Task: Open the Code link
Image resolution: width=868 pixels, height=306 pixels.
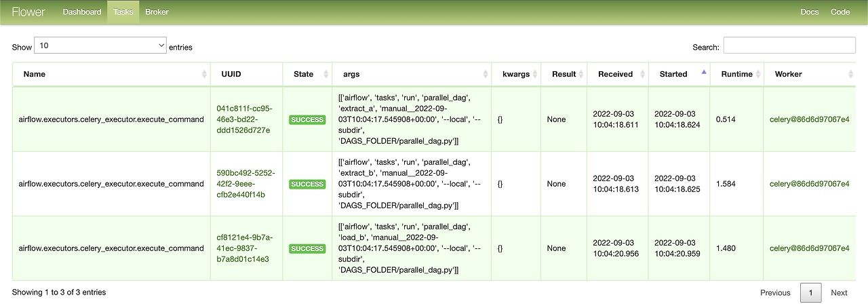Action: pos(840,12)
